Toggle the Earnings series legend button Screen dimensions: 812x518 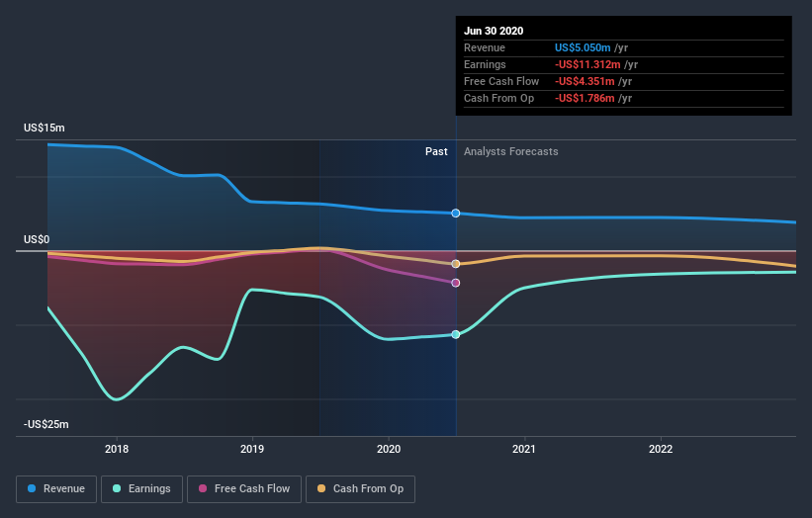[141, 489]
